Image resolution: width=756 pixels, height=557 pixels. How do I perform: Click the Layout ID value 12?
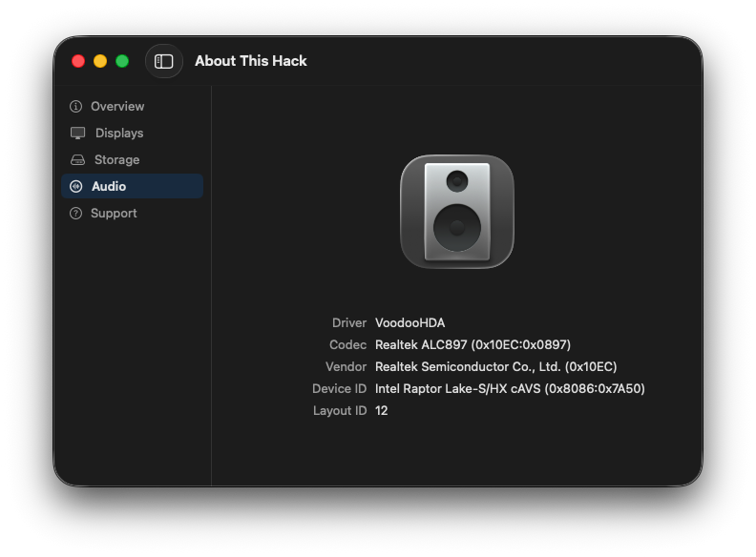(382, 410)
